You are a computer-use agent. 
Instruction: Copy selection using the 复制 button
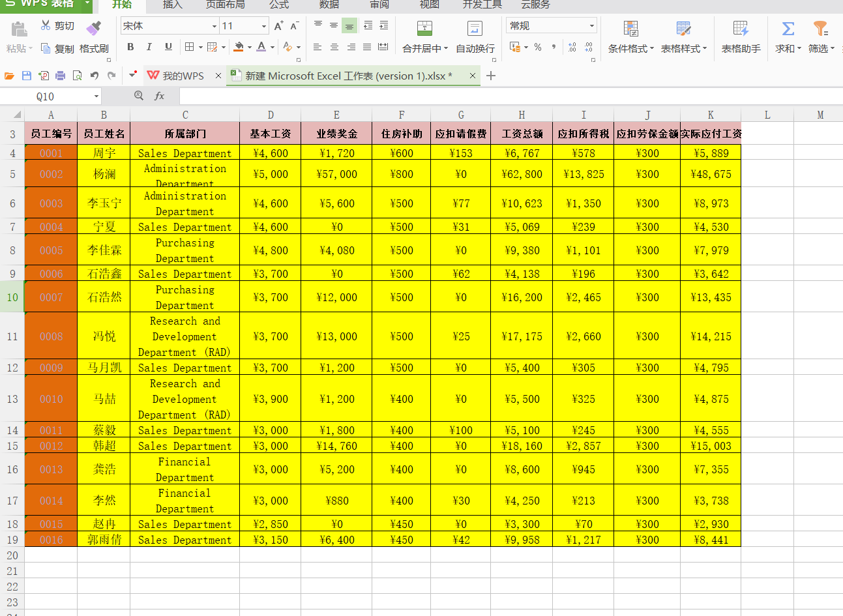click(57, 48)
